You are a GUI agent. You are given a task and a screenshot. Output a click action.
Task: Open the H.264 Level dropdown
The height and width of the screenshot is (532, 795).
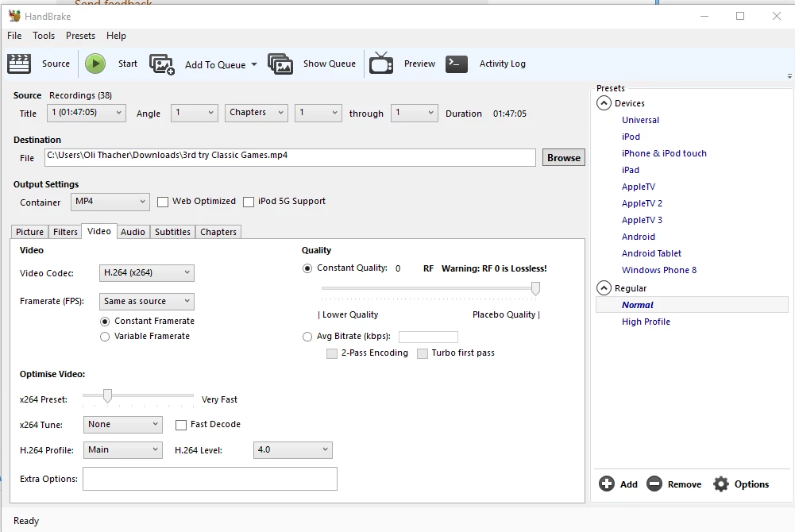[x=292, y=449]
